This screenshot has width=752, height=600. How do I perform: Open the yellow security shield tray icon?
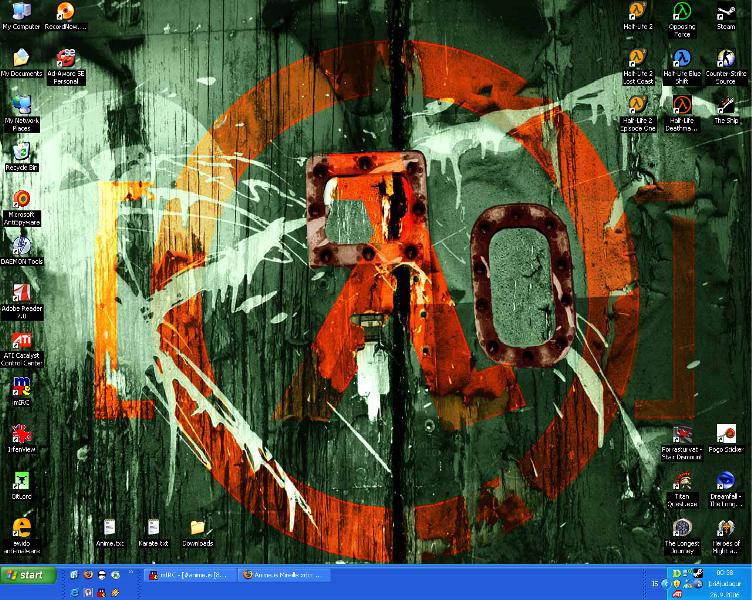click(x=677, y=584)
